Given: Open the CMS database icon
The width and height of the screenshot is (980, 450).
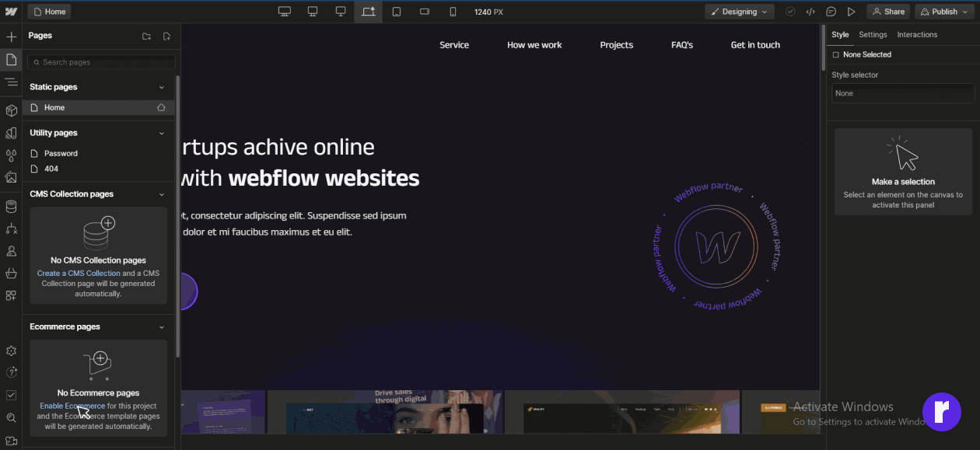Looking at the screenshot, I should pos(11,206).
